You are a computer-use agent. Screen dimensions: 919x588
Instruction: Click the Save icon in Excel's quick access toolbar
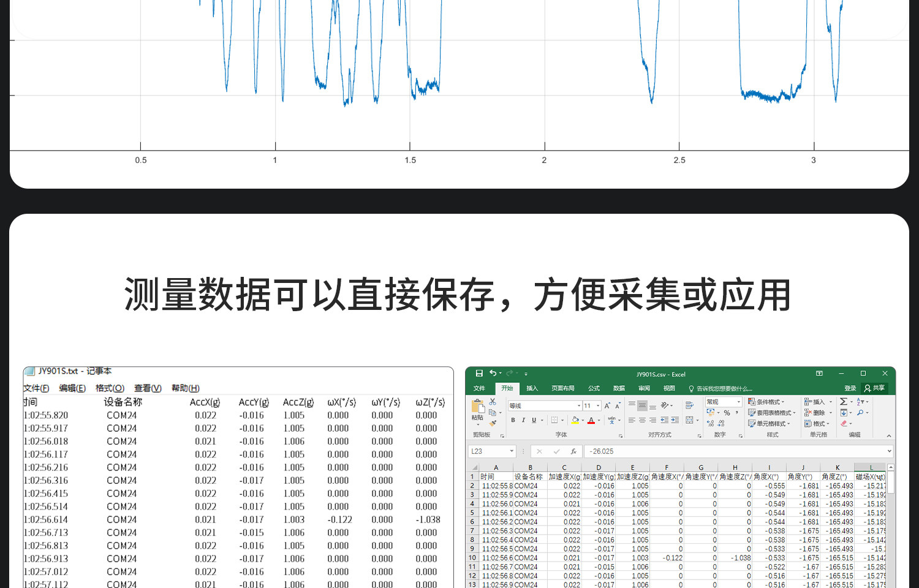point(479,373)
